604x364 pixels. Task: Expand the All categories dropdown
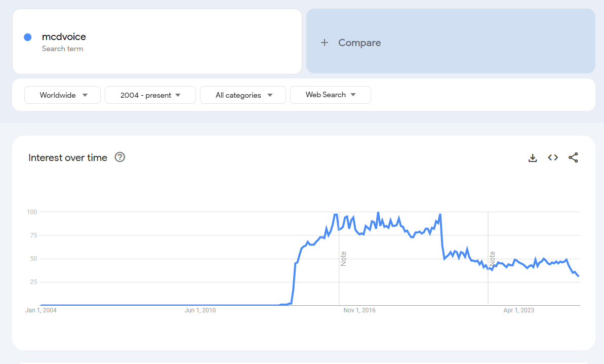[x=243, y=95]
